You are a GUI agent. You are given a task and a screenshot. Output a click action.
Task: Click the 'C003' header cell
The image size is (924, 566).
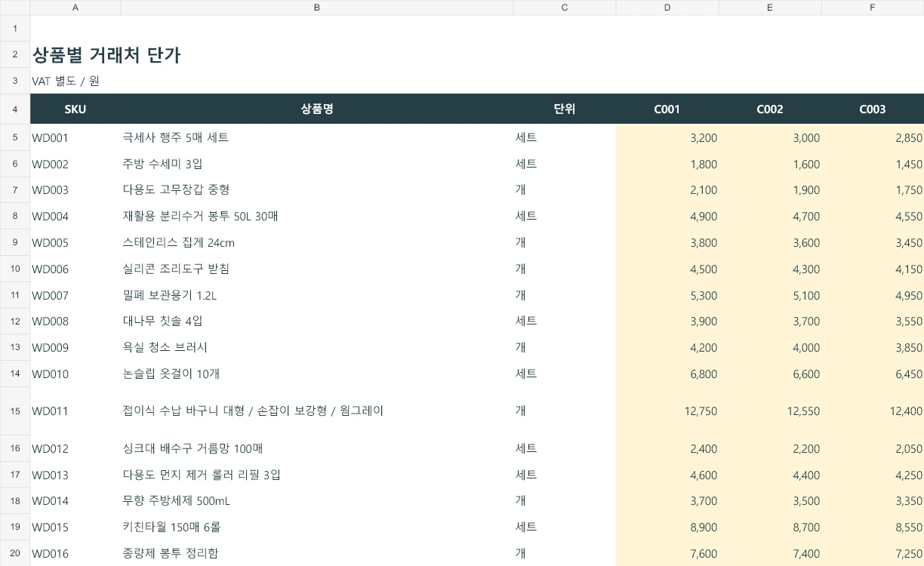[873, 109]
